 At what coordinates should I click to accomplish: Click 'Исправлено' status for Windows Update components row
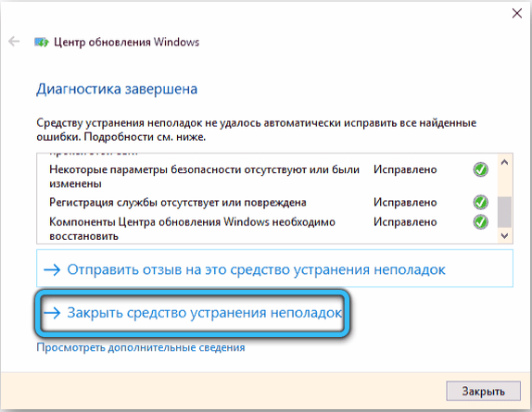(405, 222)
